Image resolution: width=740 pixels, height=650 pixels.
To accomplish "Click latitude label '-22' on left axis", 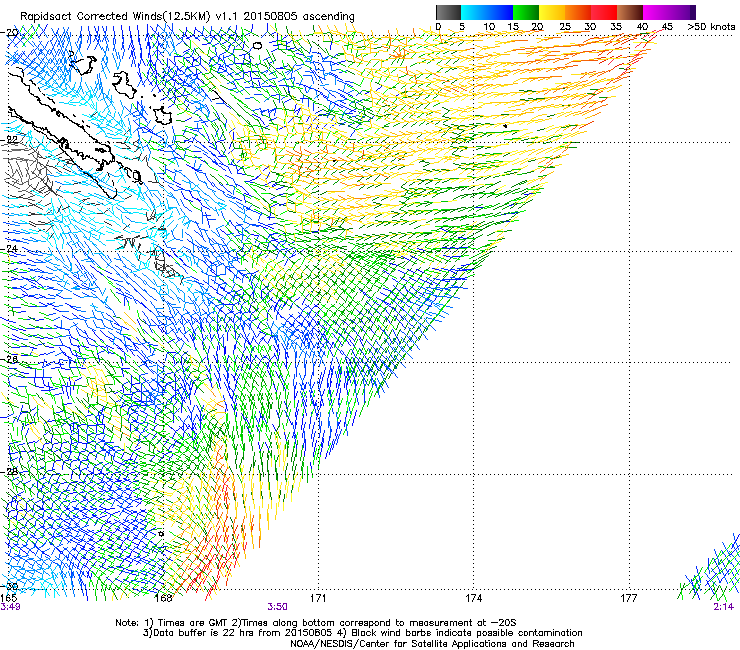I will [x=10, y=140].
